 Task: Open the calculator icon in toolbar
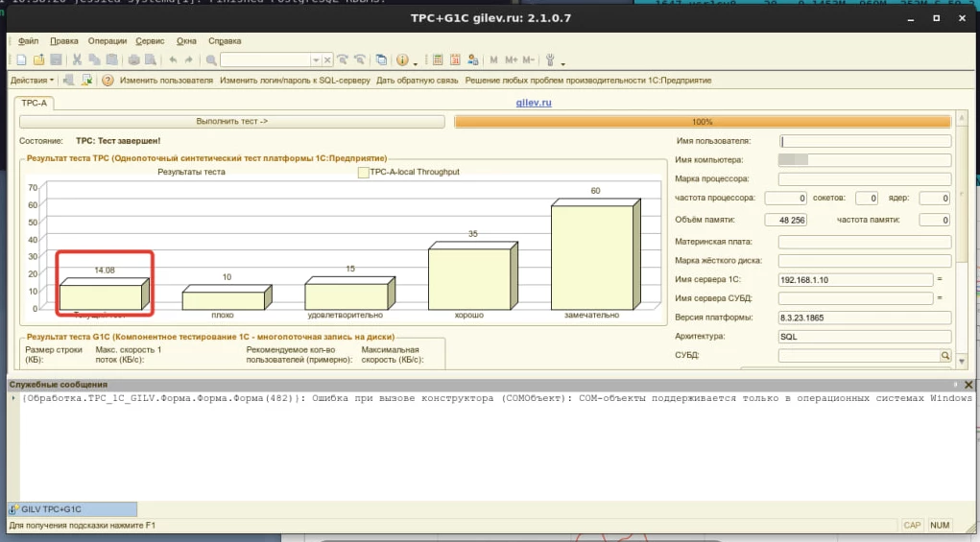[438, 60]
